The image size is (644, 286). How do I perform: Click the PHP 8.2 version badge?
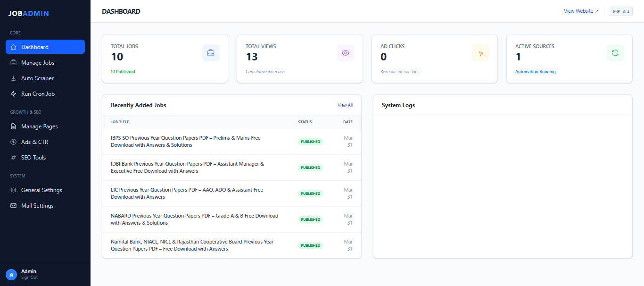click(x=621, y=11)
